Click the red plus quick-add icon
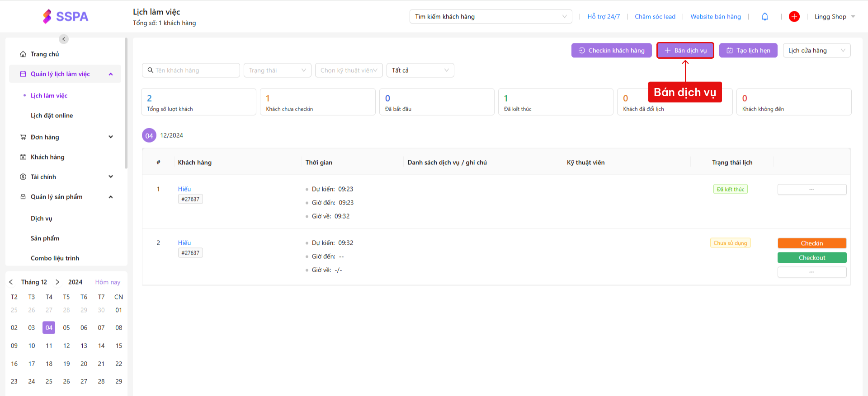Screen dimensions: 868x396 (x=794, y=17)
